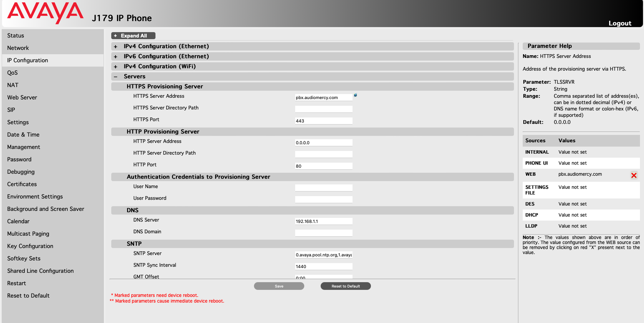Viewport: 644px width, 323px height.
Task: Click the SNTP Sync Interval field
Action: tap(324, 266)
